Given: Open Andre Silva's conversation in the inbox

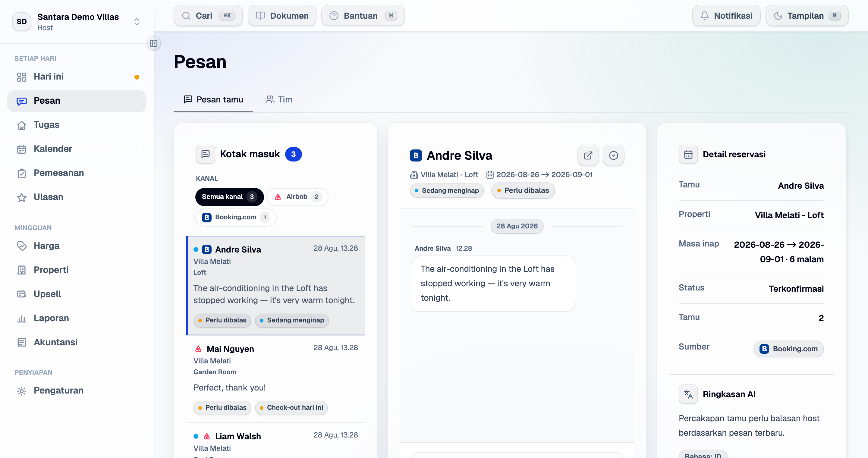Looking at the screenshot, I should [x=276, y=286].
